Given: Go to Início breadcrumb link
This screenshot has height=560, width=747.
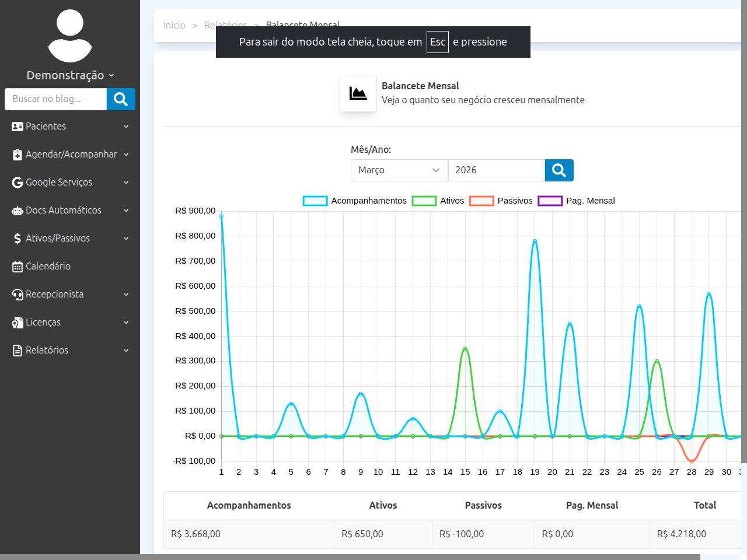Looking at the screenshot, I should click(x=174, y=25).
